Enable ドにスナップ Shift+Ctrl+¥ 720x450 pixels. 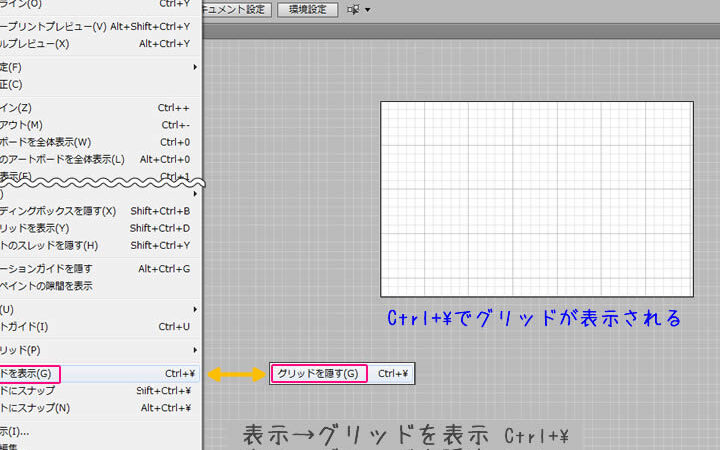pyautogui.click(x=100, y=391)
